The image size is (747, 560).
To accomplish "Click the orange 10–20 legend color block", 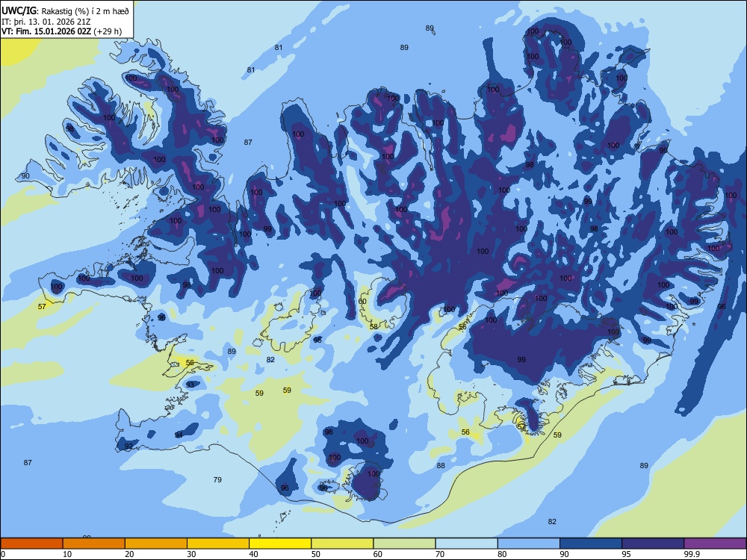I will point(94,544).
